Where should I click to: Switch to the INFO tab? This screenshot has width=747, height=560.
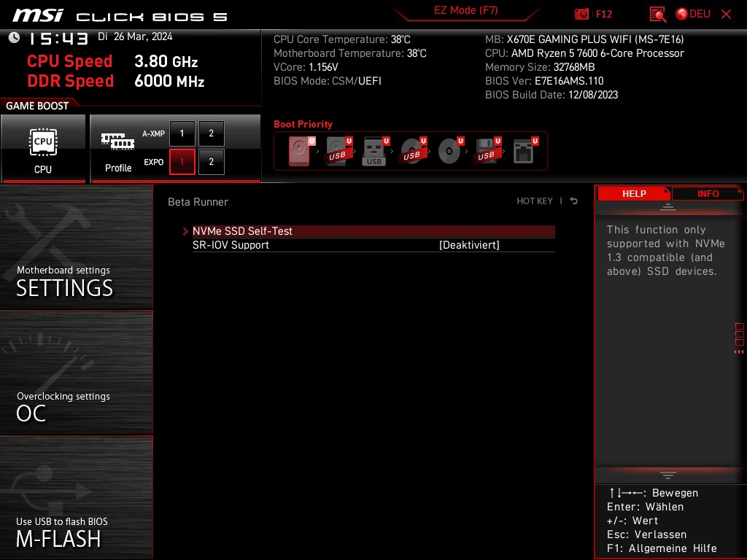point(707,193)
